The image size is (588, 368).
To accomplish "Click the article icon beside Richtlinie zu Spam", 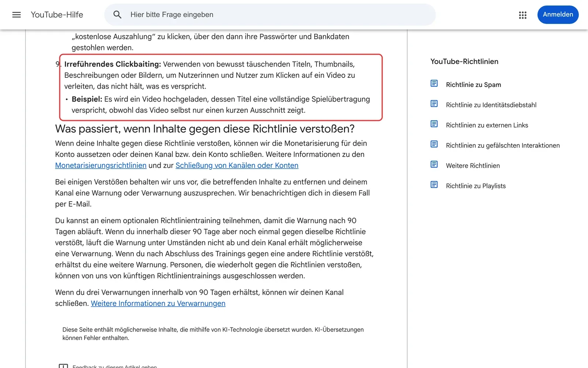I will (x=434, y=84).
